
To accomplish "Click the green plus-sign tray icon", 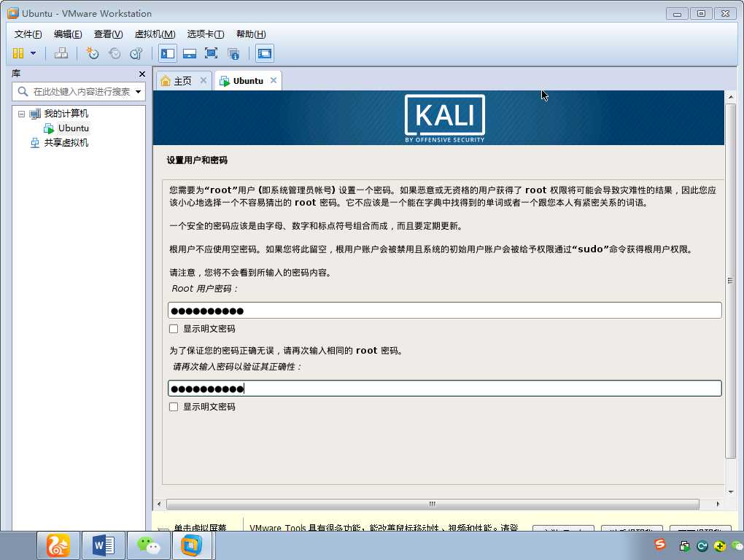I will point(720,546).
